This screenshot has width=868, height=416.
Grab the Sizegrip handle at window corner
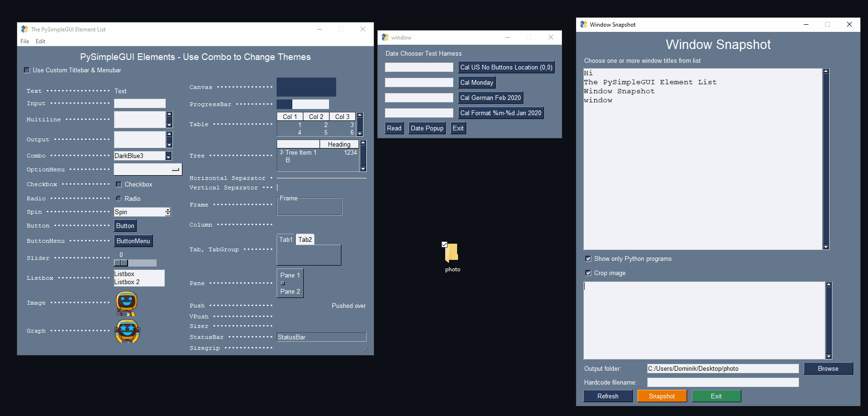(x=365, y=350)
